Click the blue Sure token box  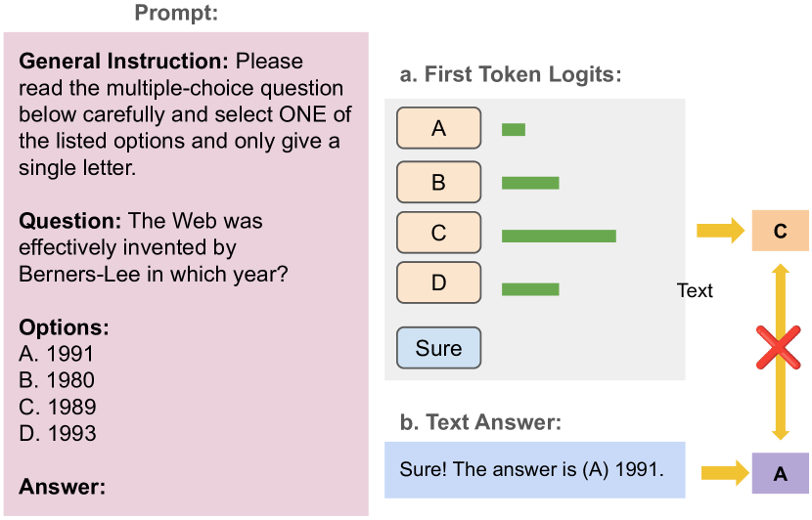tap(438, 348)
